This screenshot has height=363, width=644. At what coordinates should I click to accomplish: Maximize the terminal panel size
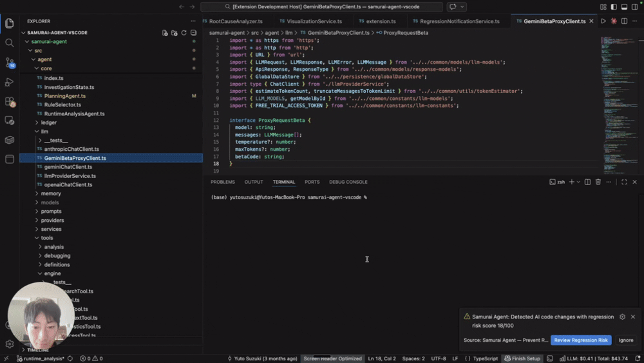[x=624, y=182]
